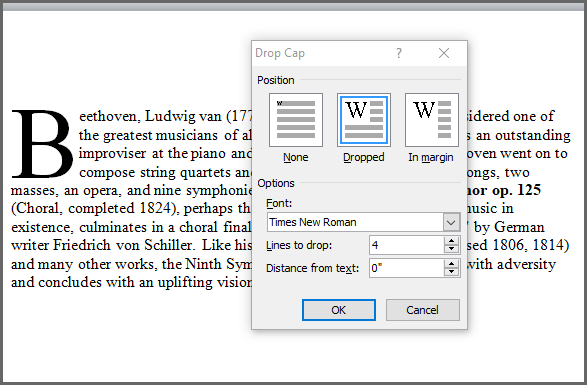The height and width of the screenshot is (385, 587).
Task: Click the In margin label text
Action: pos(431,158)
